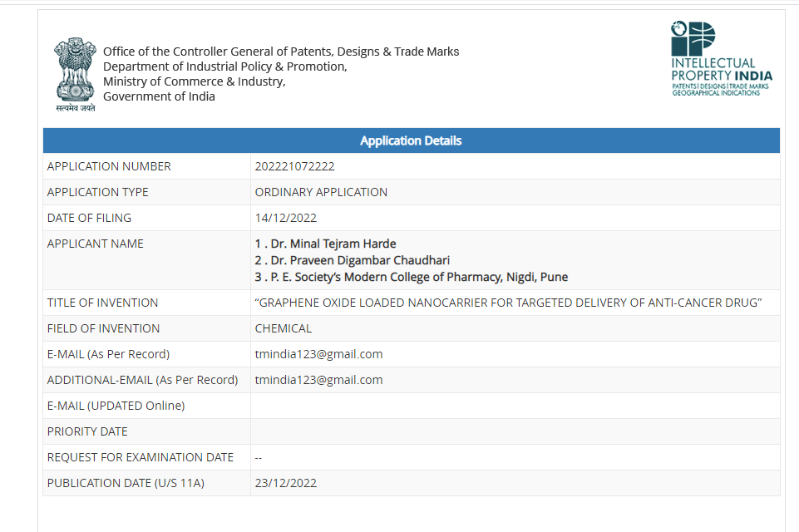Click the empty E-MAIL (UPDATED Online) cell
The image size is (799, 532).
coord(515,406)
